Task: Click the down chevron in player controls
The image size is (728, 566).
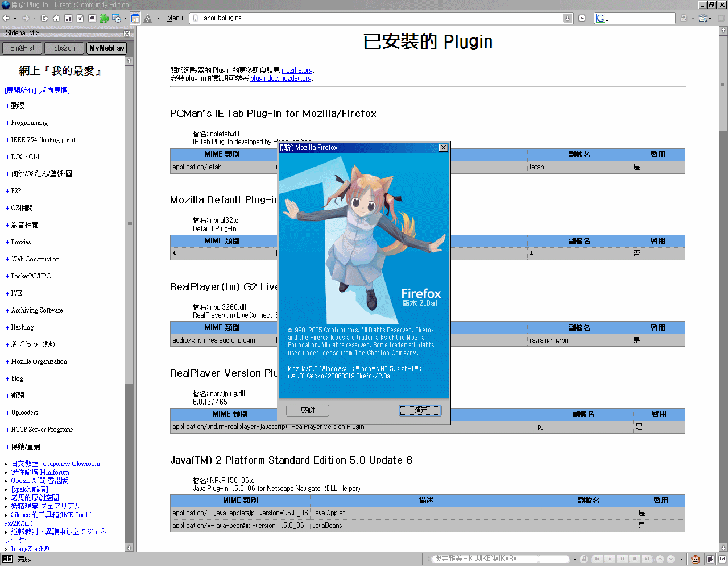Action: click(671, 559)
